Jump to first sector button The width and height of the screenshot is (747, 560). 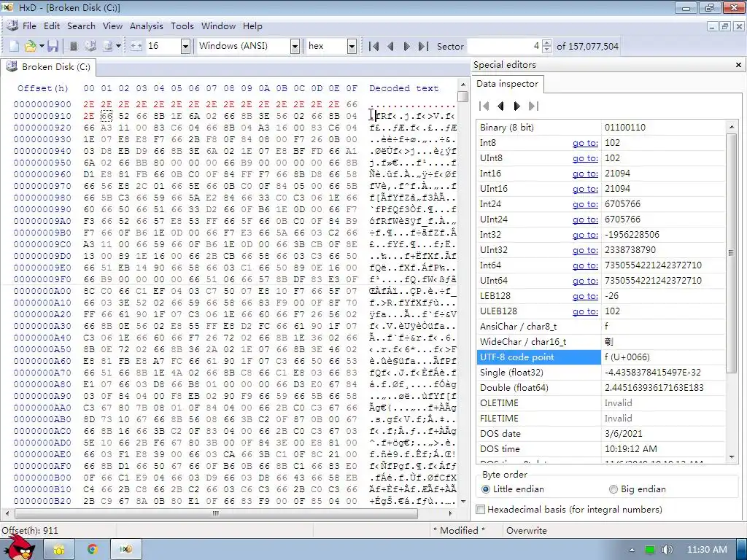pyautogui.click(x=374, y=46)
